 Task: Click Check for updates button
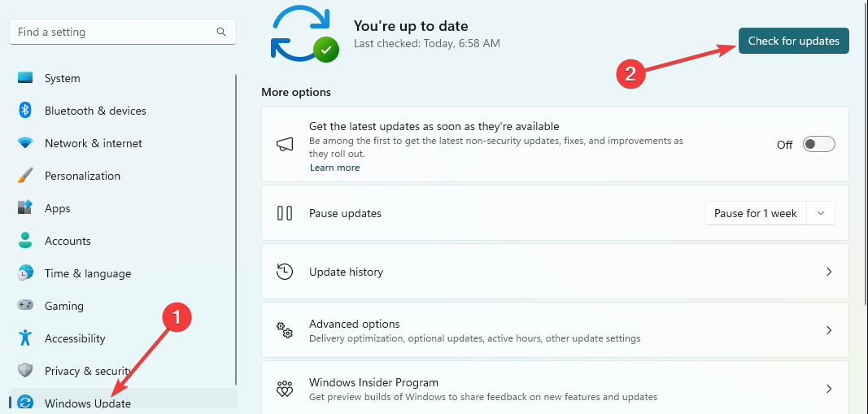[793, 41]
